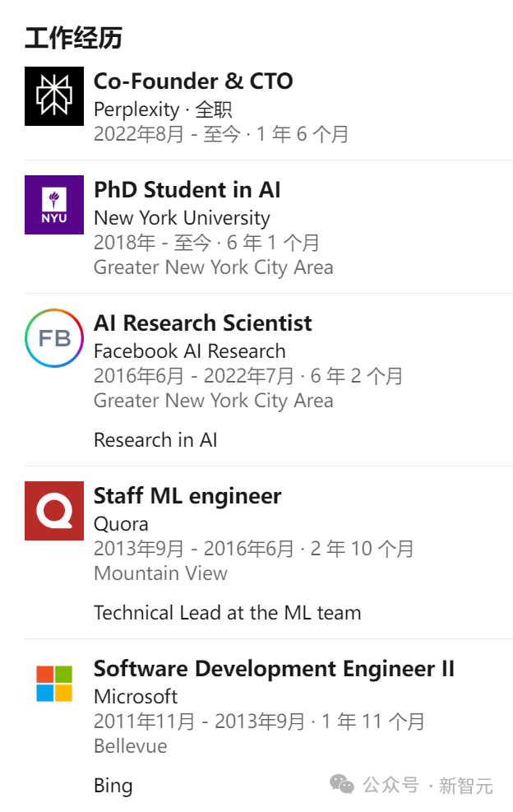Screen dimensions: 513x812
Task: Open the Co-Founder & CTO position
Action: [193, 81]
